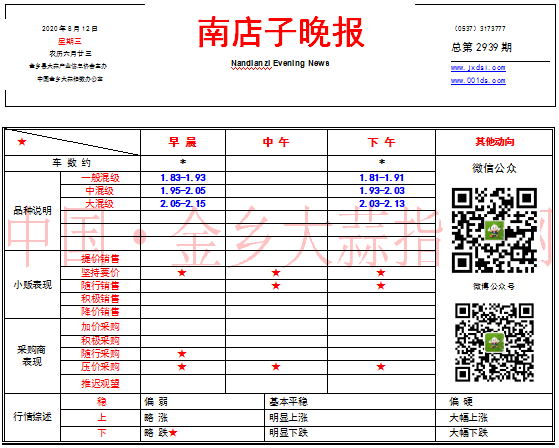This screenshot has height=448, width=559.
Task: Click the afternoon star in the 压价采购 row
Action: click(381, 367)
